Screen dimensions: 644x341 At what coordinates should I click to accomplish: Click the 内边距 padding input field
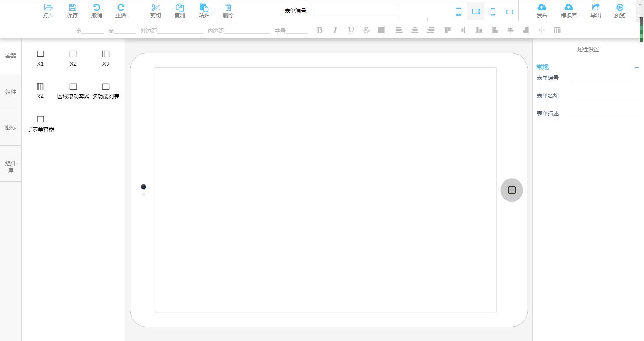[x=247, y=30]
